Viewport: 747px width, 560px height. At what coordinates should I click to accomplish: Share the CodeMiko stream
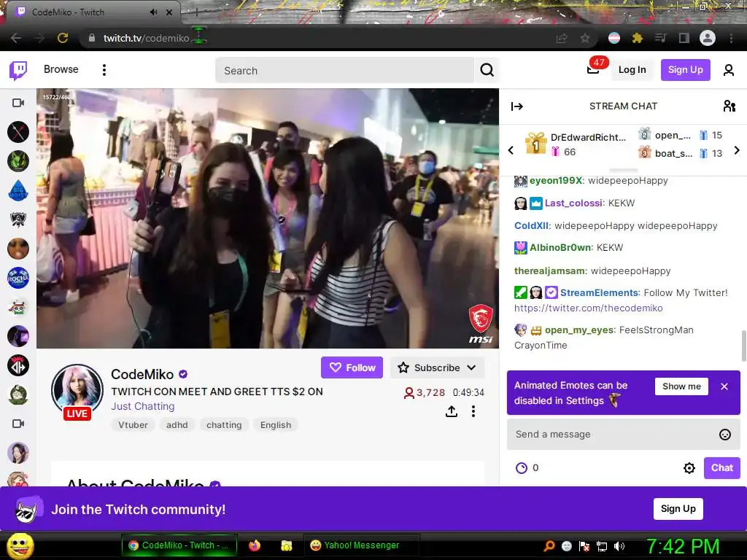(x=452, y=411)
